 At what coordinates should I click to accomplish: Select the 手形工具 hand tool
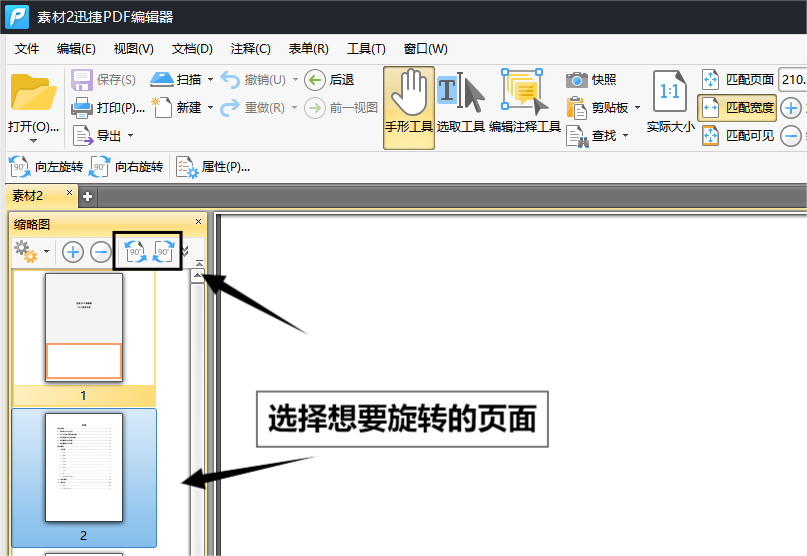[409, 108]
